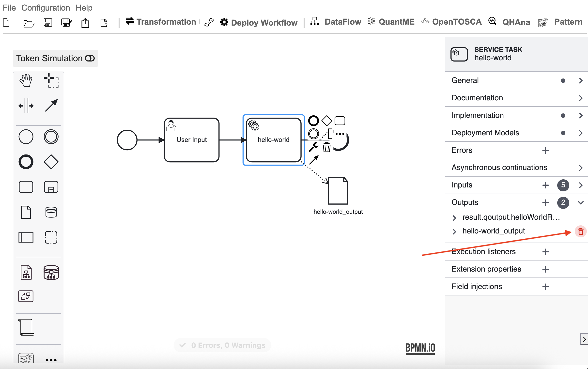Expand the result.qoutput.helloWorldR… output entry
The image size is (588, 369).
coord(454,218)
